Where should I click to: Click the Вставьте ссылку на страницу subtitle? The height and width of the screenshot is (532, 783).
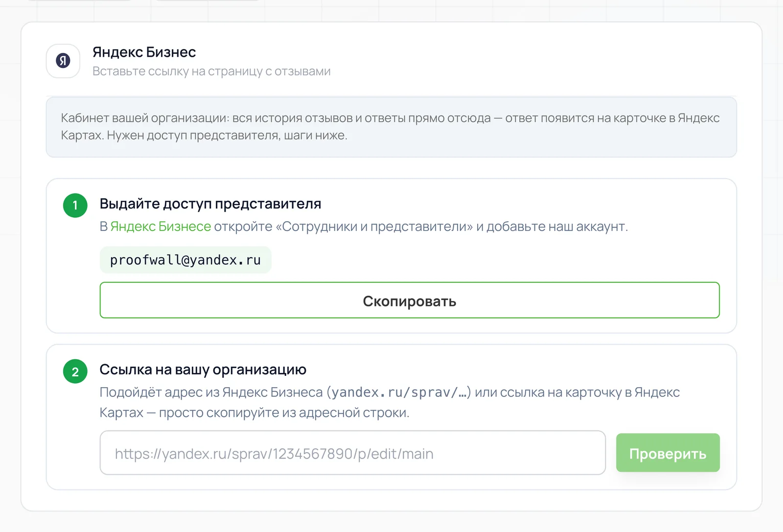pos(211,71)
